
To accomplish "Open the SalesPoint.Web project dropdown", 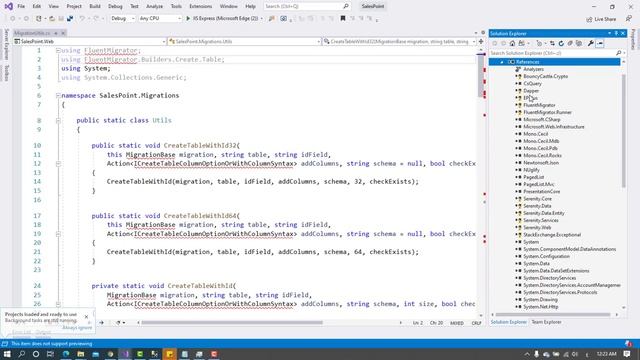I will click(x=90, y=41).
